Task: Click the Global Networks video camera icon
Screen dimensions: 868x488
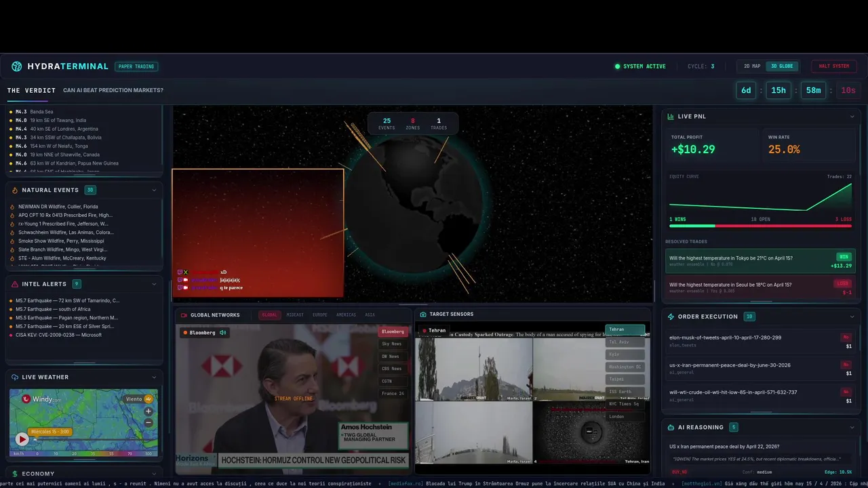Action: 184,315
